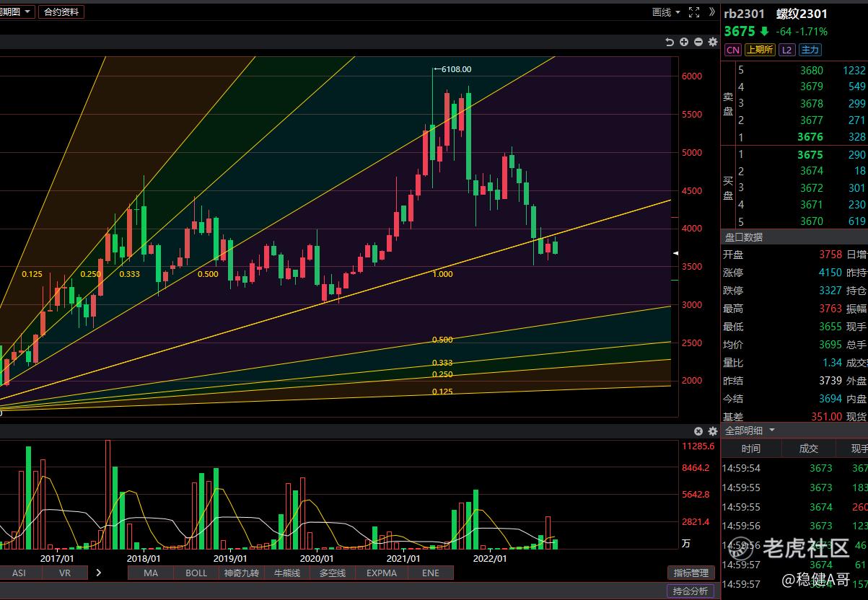
Task: Zoom out the main chart with minus icon
Action: pos(698,42)
